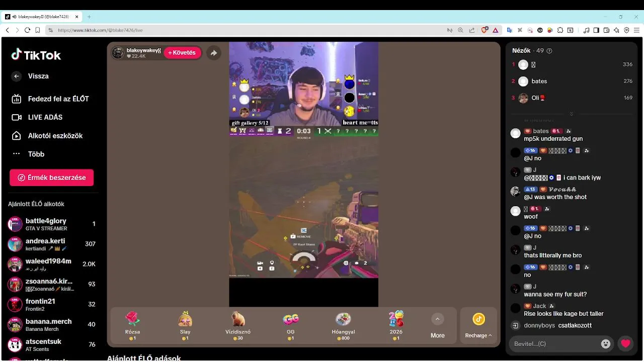Open atscentsuk recommended creator
This screenshot has width=644, height=362.
click(51, 345)
